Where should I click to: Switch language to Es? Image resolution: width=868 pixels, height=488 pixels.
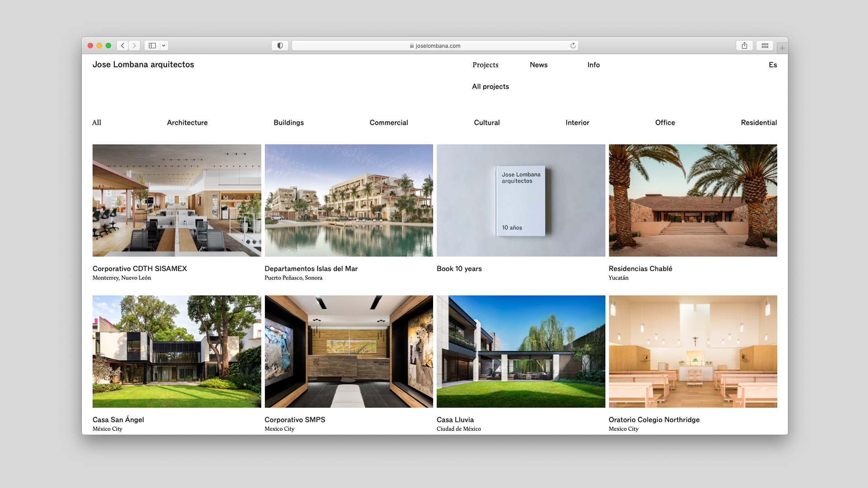[773, 65]
